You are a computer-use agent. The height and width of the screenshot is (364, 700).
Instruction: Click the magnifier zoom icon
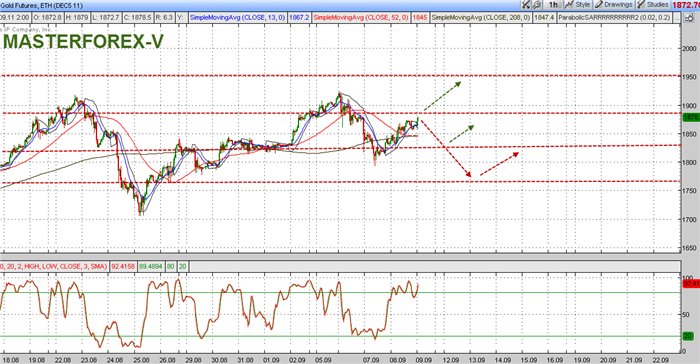[x=537, y=4]
